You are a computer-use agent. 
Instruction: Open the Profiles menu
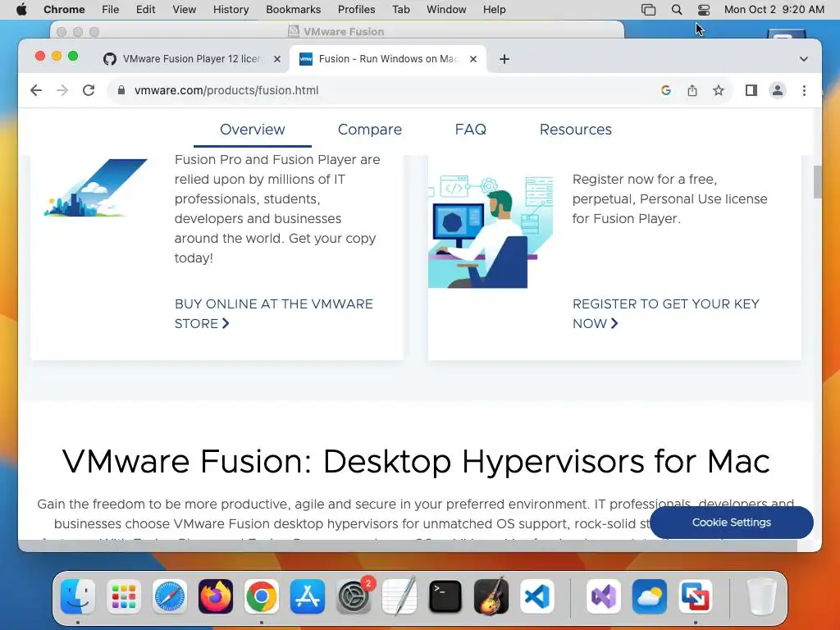(356, 10)
